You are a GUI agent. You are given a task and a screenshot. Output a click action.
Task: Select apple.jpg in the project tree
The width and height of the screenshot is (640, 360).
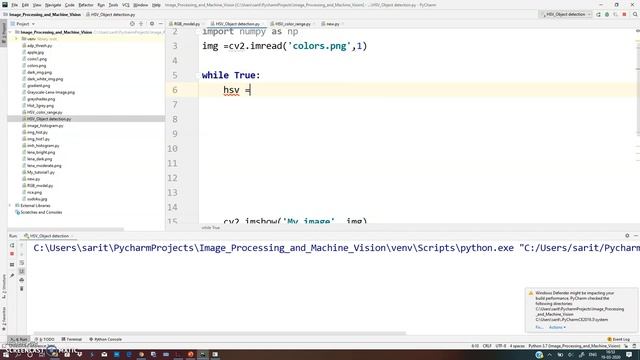point(35,52)
